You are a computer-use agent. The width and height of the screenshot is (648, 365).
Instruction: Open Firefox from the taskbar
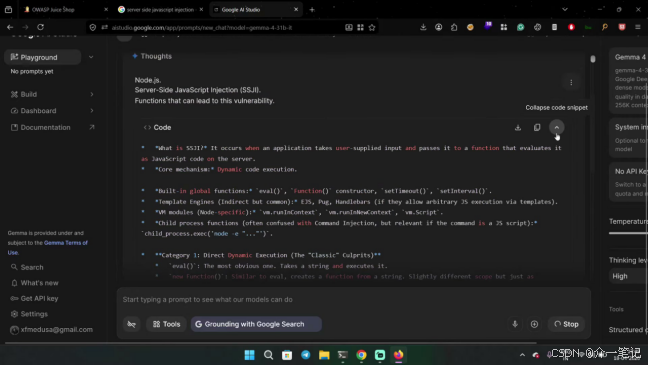tap(398, 355)
